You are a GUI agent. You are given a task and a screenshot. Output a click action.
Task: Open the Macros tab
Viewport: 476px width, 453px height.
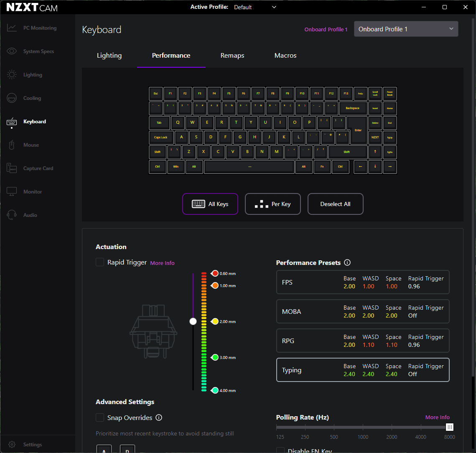click(285, 56)
